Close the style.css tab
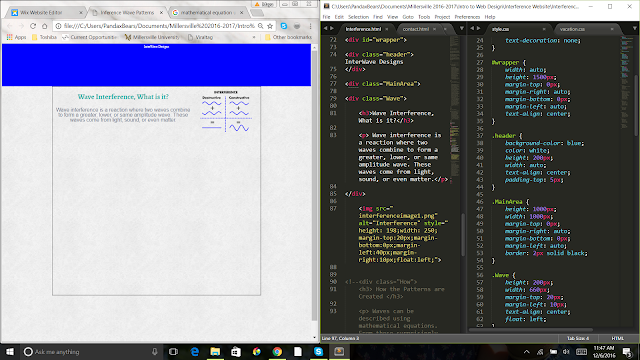Screen dimensions: 640x360 click(x=544, y=29)
